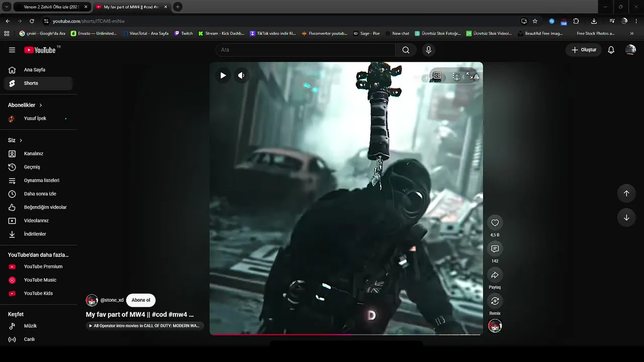Reload the current page
Image resolution: width=644 pixels, height=362 pixels.
click(32, 21)
